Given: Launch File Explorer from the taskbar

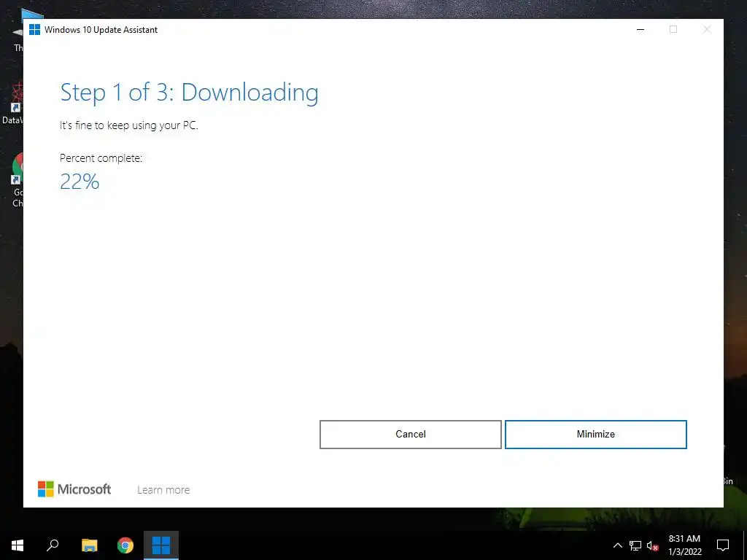Looking at the screenshot, I should tap(89, 545).
